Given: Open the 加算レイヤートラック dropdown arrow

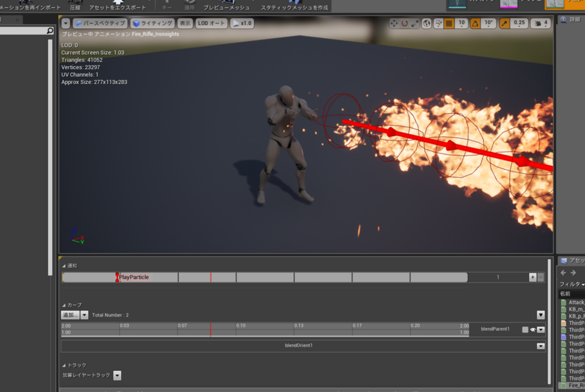Looking at the screenshot, I should (x=117, y=375).
